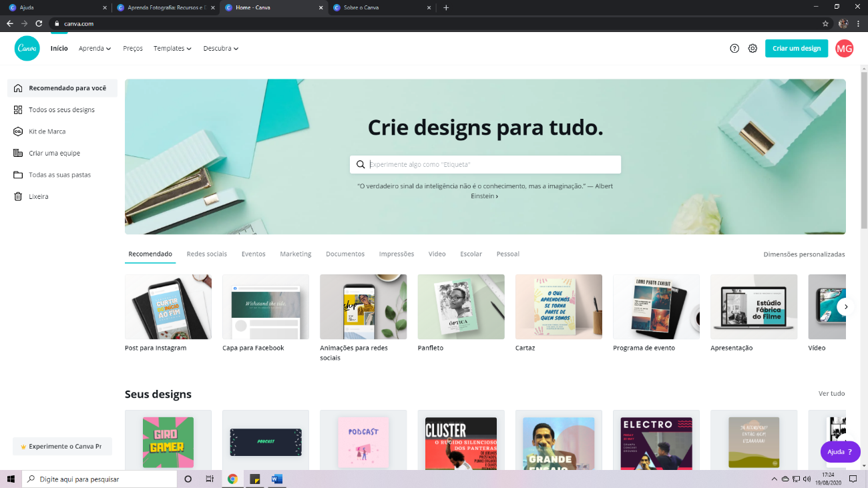Viewport: 868px width, 488px height.
Task: Open the Windows Start menu
Action: (11, 479)
